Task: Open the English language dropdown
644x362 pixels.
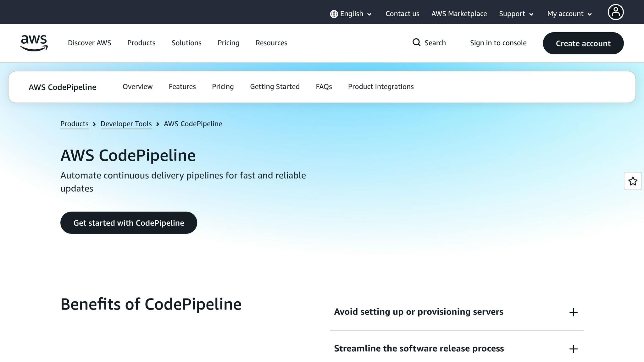Action: 351,14
